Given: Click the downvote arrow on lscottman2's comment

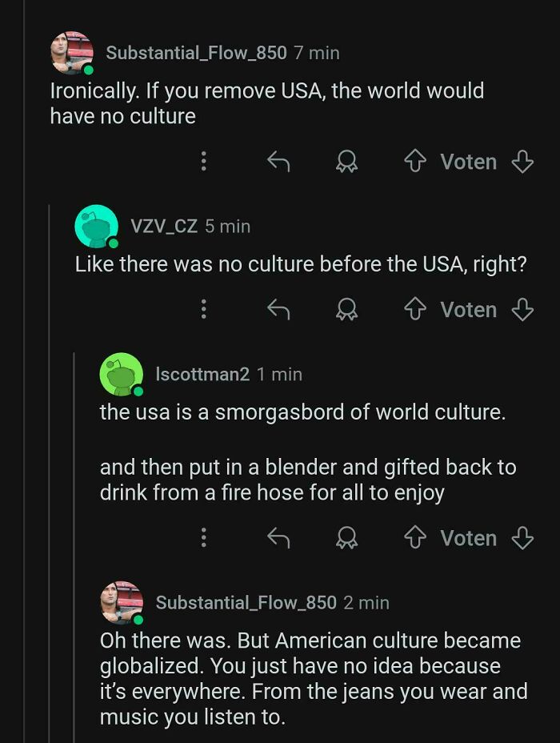Looking at the screenshot, I should coord(522,538).
